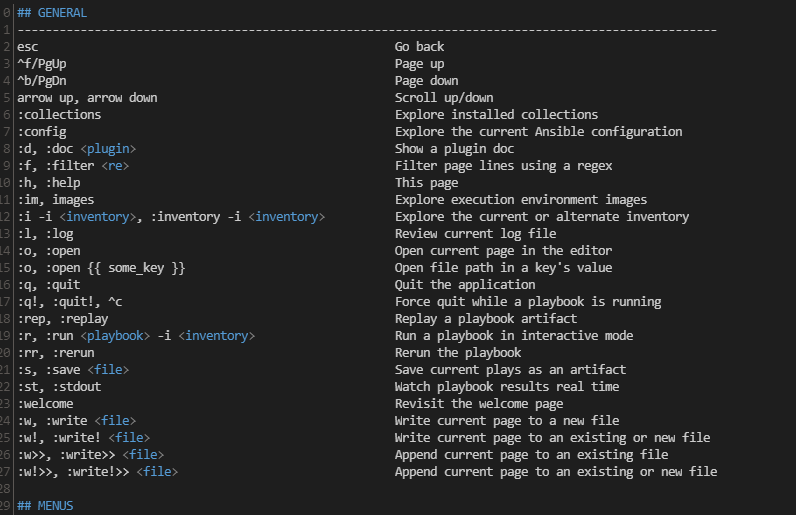Viewport: 796px width, 515px height.
Task: Click the ':st, :stdout' command
Action: point(59,387)
